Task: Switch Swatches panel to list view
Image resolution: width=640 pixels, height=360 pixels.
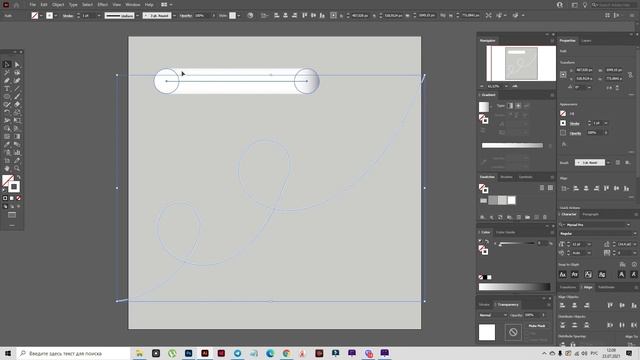Action: [542, 188]
